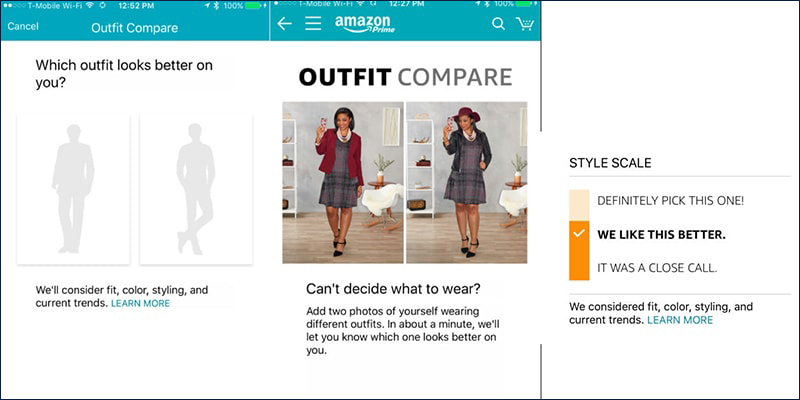Add photo in the left silhouette placeholder
This screenshot has height=400, width=800.
tap(73, 189)
